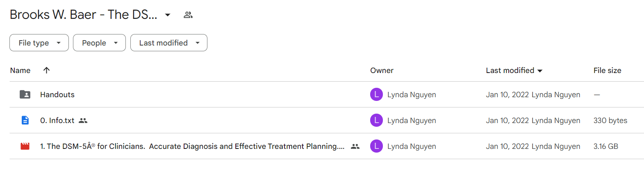Expand the folder title dropdown arrow
Screen dimensions: 644x169
168,15
